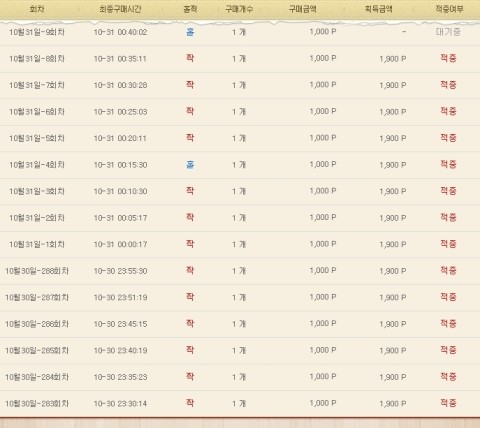Select the 10월30일-283회차 round entry
The width and height of the screenshot is (480, 428).
pyautogui.click(x=37, y=403)
